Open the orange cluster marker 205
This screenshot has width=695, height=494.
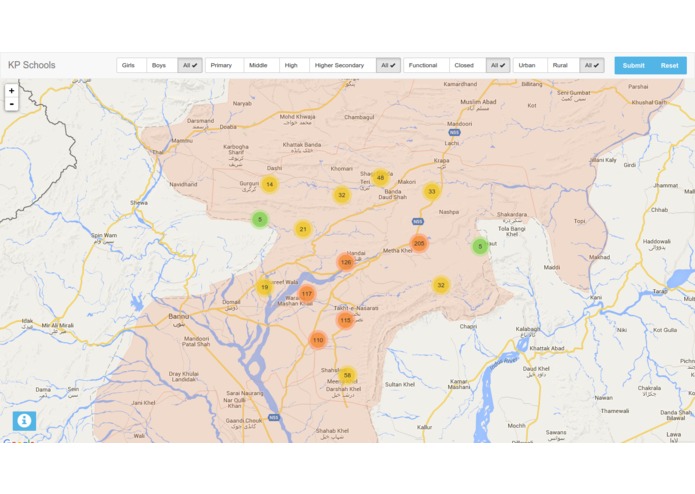coord(419,243)
